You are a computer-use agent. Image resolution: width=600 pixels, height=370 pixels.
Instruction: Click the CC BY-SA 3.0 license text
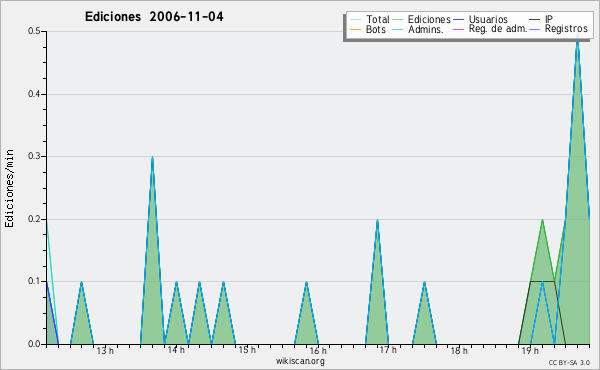point(569,363)
